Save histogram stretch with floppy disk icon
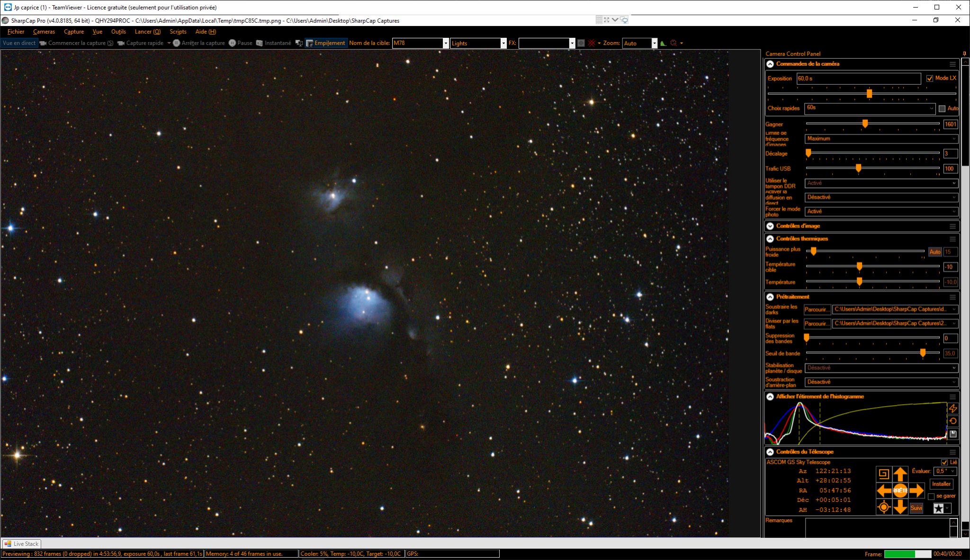The height and width of the screenshot is (560, 970). 953,434
